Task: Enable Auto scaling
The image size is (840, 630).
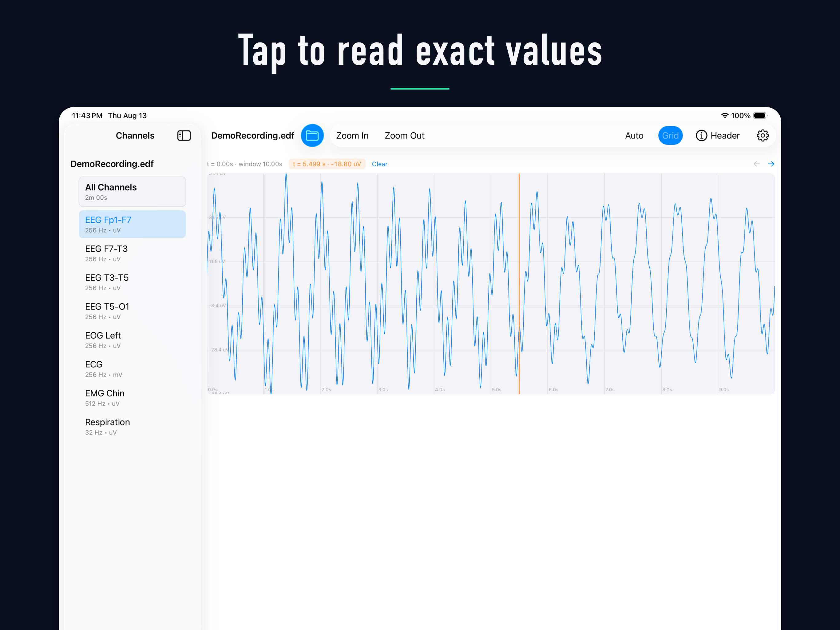Action: (x=634, y=136)
